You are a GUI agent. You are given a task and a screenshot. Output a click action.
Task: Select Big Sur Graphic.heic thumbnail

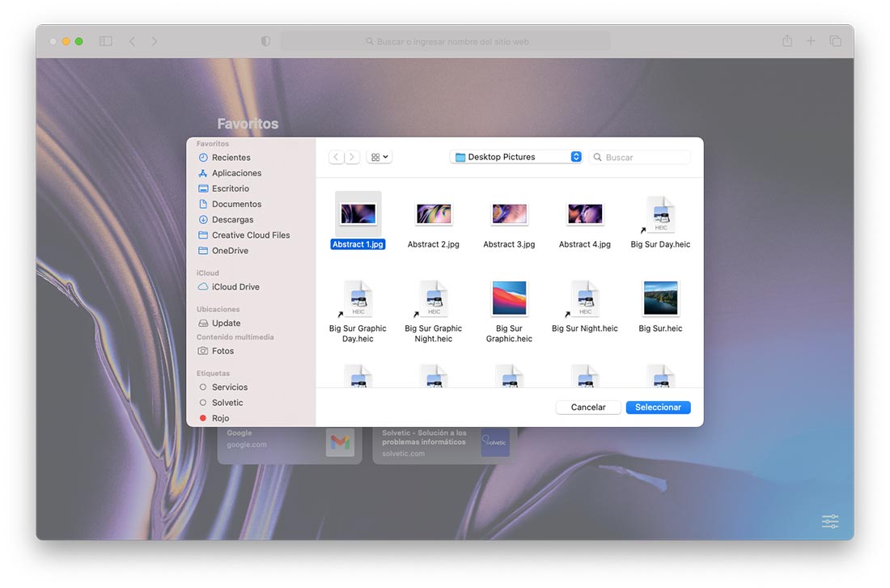[x=509, y=298]
